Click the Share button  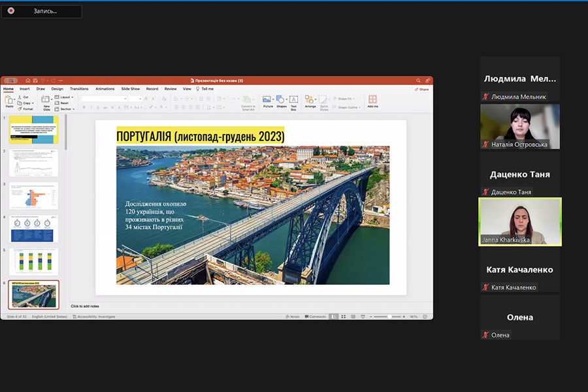[421, 89]
